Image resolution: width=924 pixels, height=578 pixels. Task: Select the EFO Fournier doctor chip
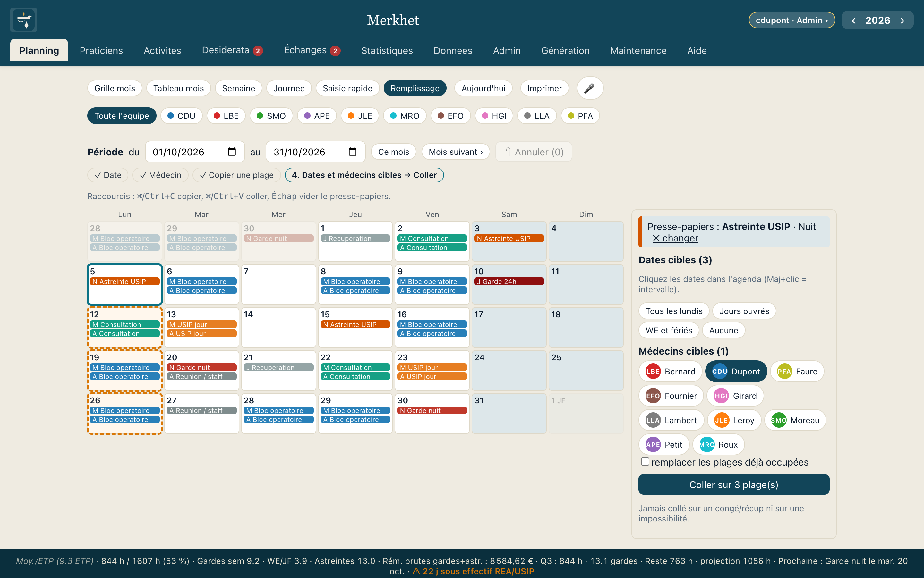click(671, 396)
